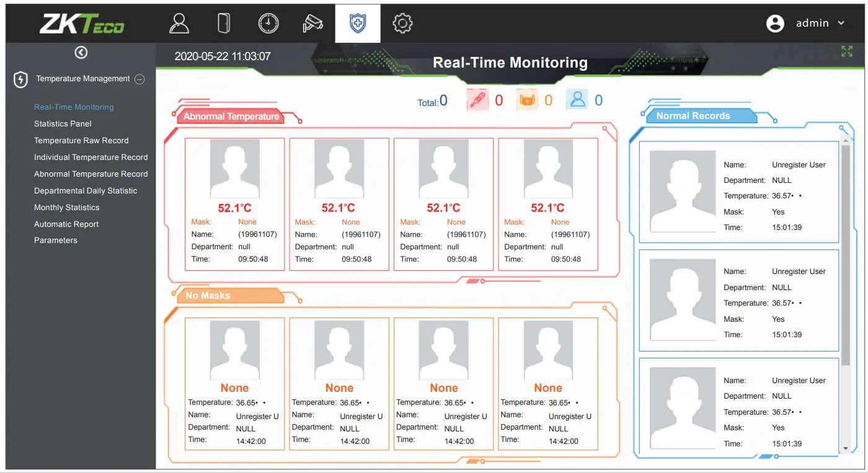The height and width of the screenshot is (473, 868).
Task: Collapse the sidebar with the back arrow
Action: coord(81,53)
